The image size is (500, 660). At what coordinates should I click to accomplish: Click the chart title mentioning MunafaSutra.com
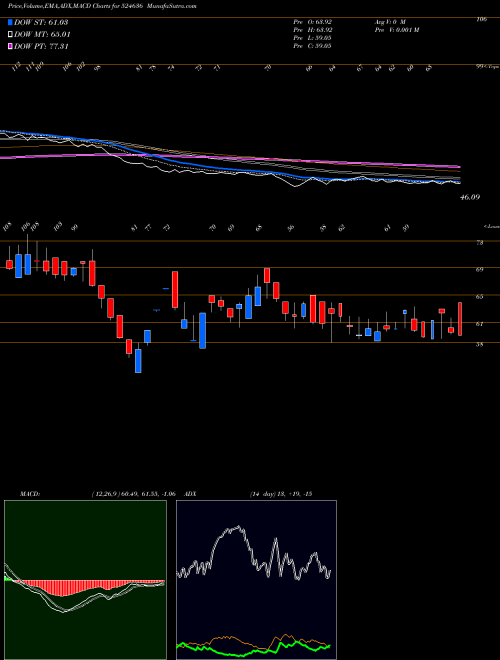pyautogui.click(x=102, y=7)
